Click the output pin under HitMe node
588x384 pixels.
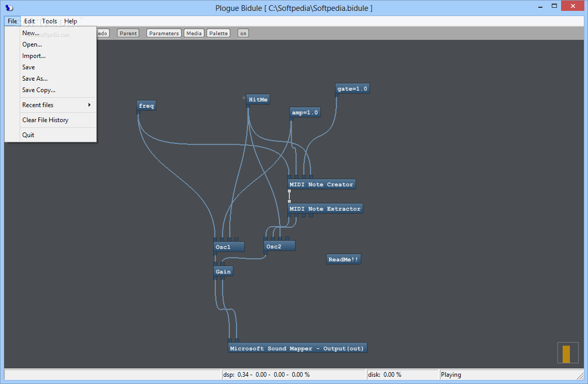[248, 106]
